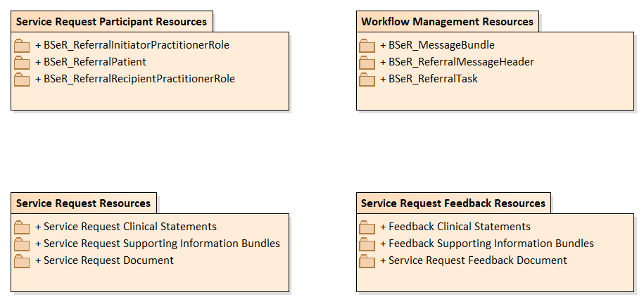The image size is (644, 302).
Task: Open BSeR_MessageBundle package entry
Action: point(437,45)
